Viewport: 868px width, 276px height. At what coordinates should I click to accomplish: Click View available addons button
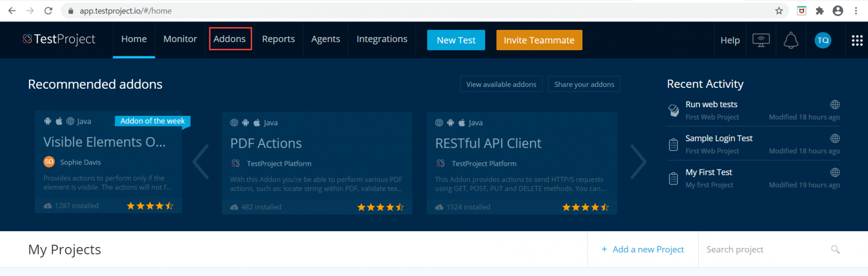coord(502,84)
